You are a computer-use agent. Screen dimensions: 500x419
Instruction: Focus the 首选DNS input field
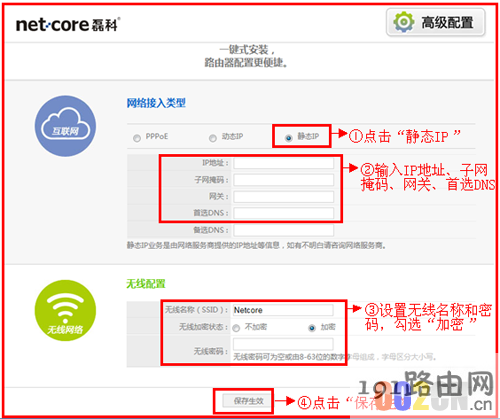click(x=284, y=213)
